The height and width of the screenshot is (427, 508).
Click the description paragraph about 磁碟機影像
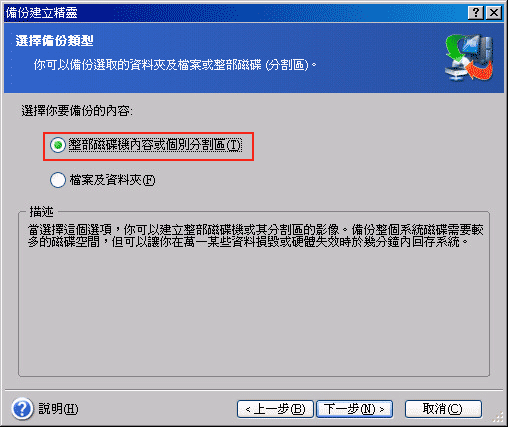255,236
